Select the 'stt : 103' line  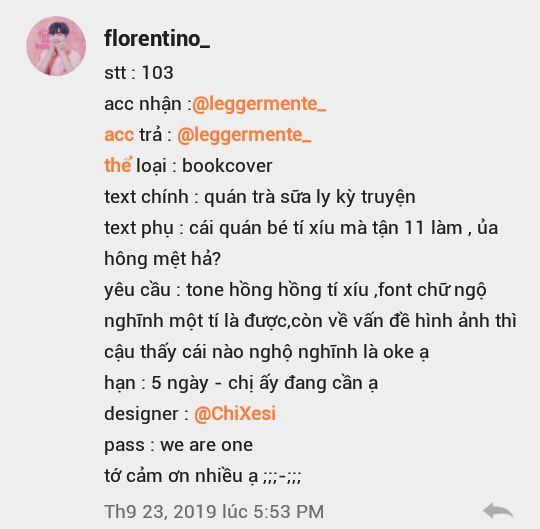(x=139, y=73)
